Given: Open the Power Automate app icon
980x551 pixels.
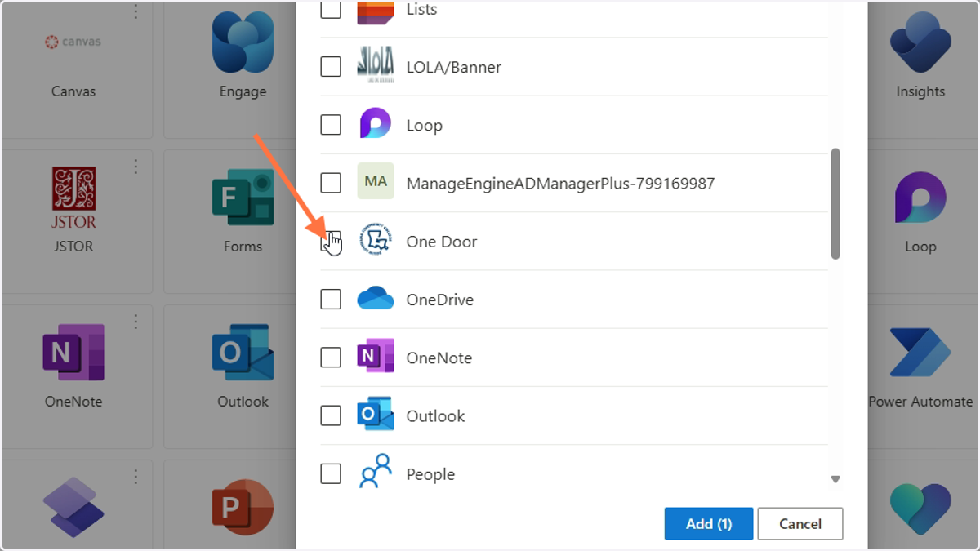Looking at the screenshot, I should [920, 353].
